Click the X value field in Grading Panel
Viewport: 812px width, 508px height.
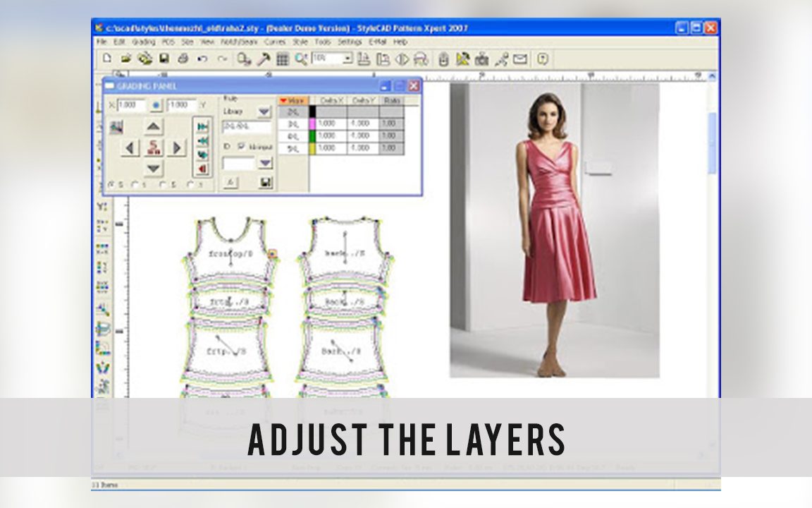131,105
